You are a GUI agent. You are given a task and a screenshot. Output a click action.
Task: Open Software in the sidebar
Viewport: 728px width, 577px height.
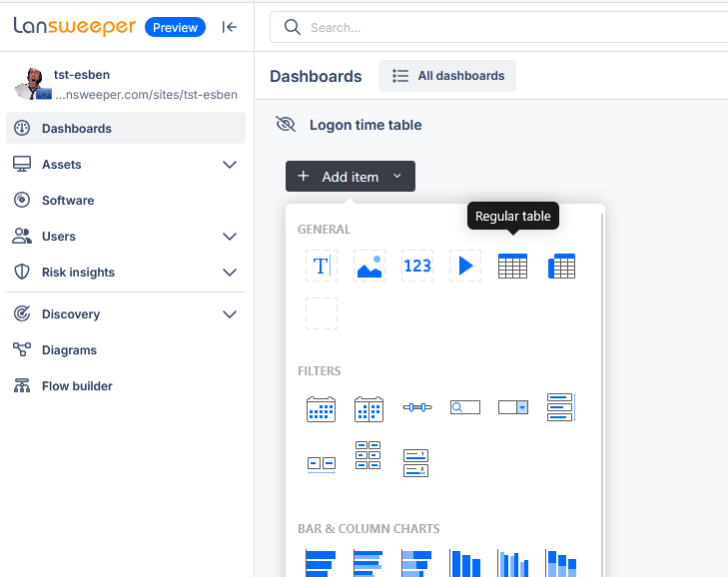(x=126, y=200)
